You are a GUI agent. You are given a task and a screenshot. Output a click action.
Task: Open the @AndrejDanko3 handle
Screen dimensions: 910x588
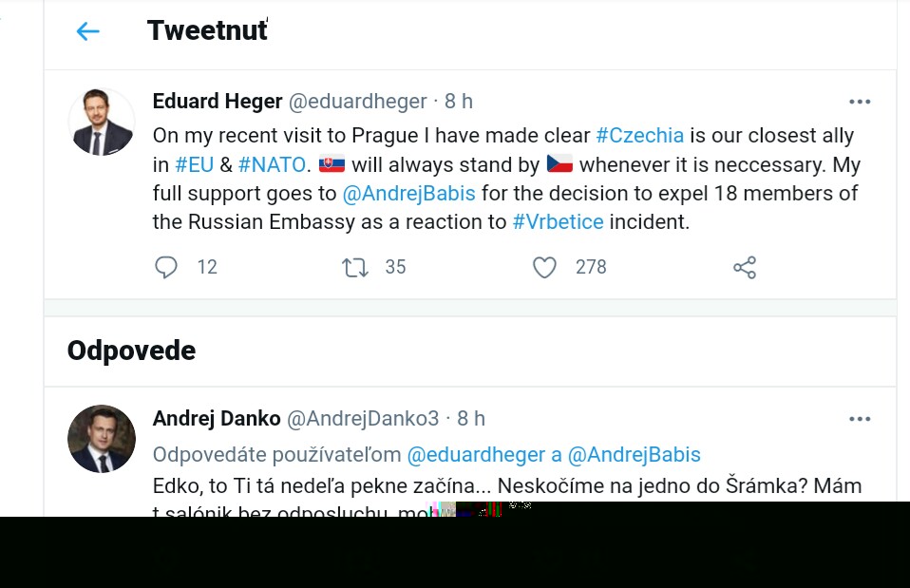pyautogui.click(x=363, y=419)
